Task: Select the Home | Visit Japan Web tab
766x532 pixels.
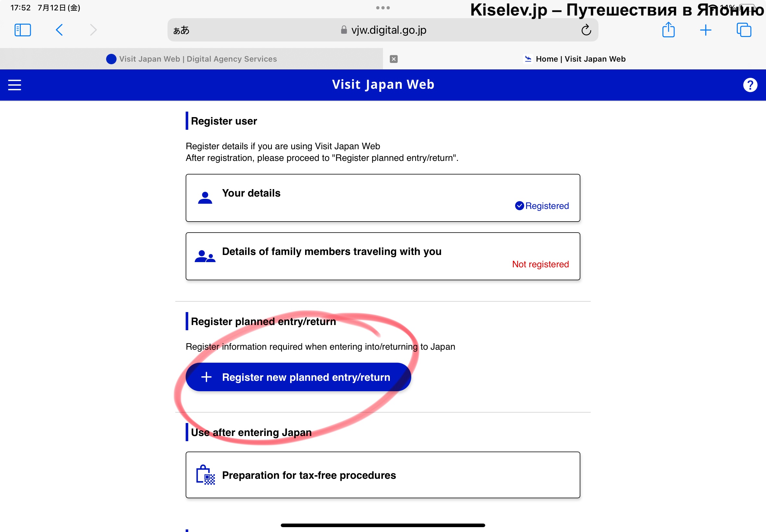Action: [580, 59]
